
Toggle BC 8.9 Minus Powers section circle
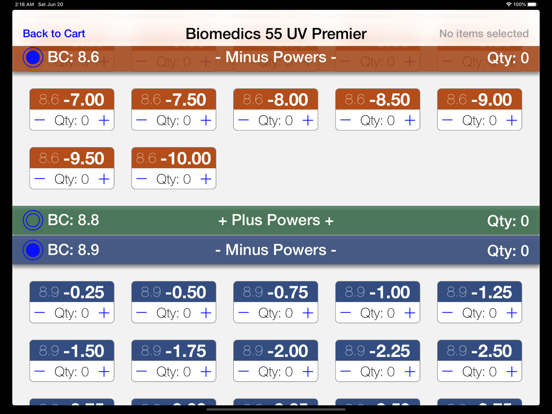click(33, 250)
